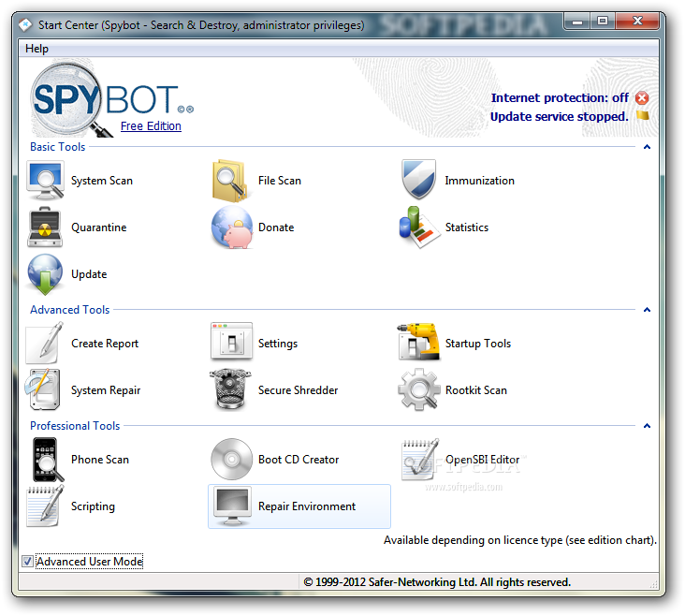685x616 pixels.
Task: Minimize the Start Center window
Action: point(577,21)
